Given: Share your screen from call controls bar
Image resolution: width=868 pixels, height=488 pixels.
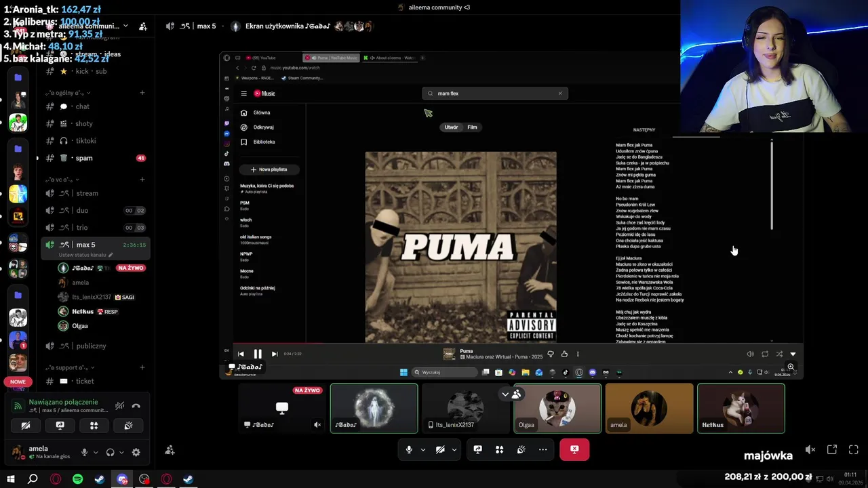Looking at the screenshot, I should pos(477,449).
